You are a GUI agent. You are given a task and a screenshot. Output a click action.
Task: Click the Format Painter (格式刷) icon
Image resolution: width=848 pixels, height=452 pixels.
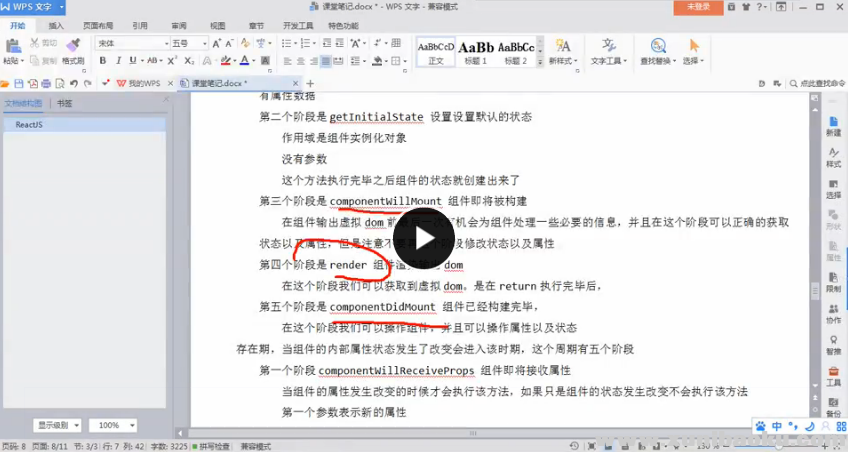pos(73,45)
